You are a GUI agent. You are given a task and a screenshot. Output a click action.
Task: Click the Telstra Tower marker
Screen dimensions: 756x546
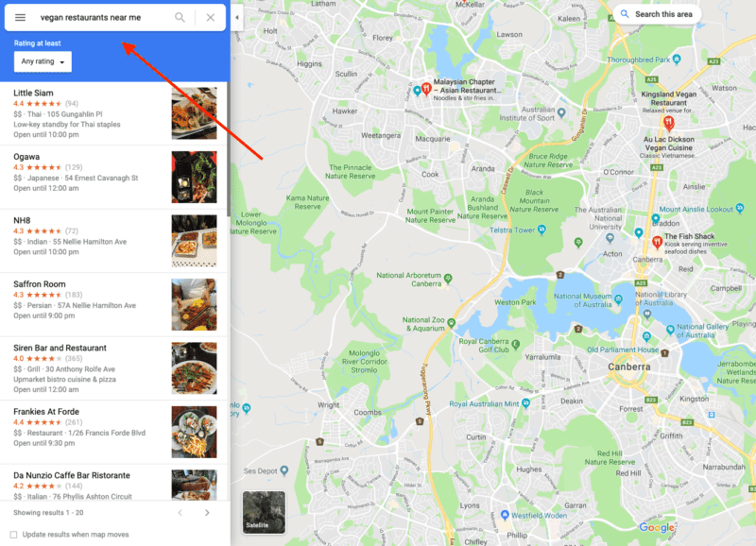(541, 230)
